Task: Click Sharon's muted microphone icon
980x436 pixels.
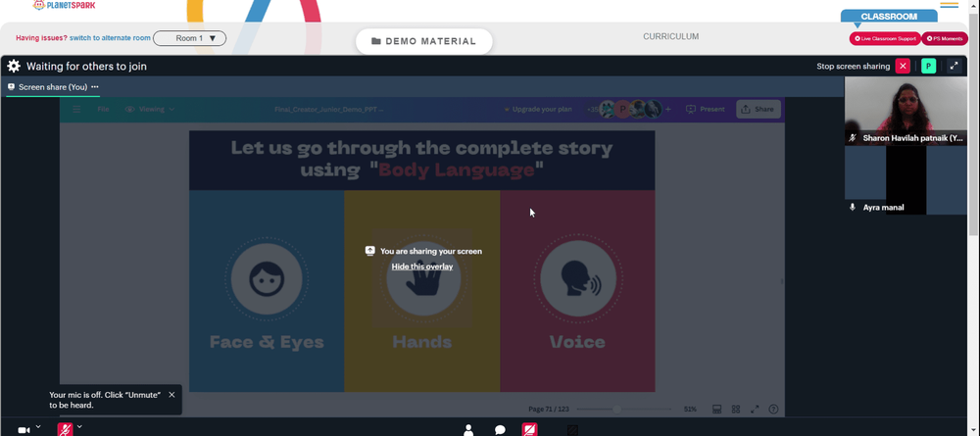Action: (x=853, y=138)
